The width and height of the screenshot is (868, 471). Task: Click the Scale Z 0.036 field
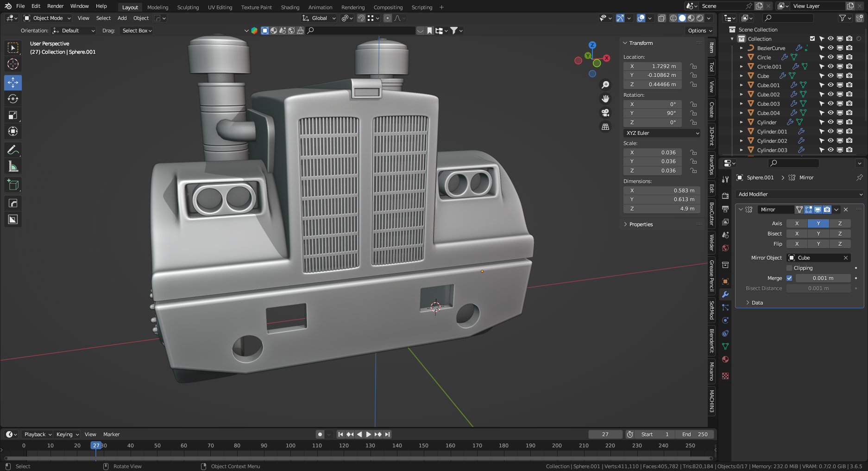coord(653,171)
